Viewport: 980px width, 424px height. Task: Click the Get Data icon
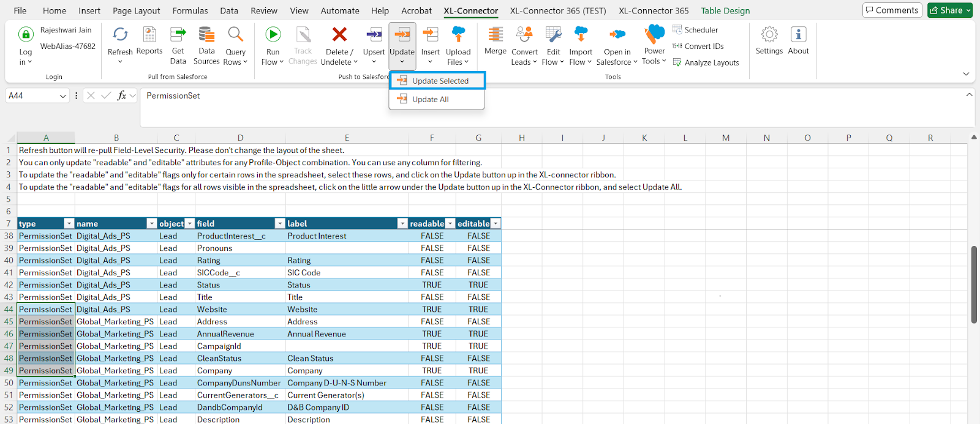[x=178, y=34]
